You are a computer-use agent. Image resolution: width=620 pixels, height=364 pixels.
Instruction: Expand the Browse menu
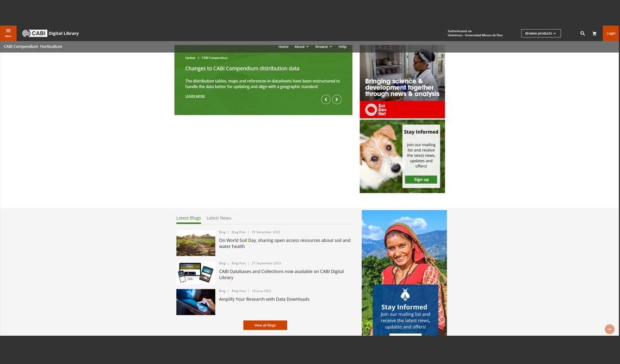click(x=324, y=47)
